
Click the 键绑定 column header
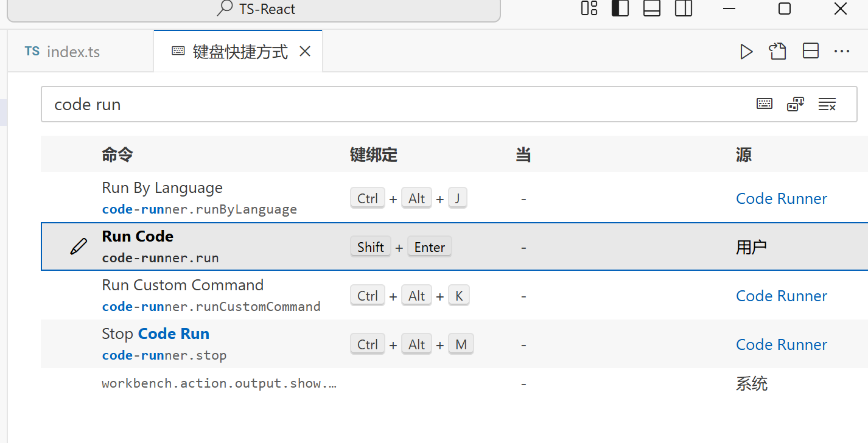tap(374, 155)
